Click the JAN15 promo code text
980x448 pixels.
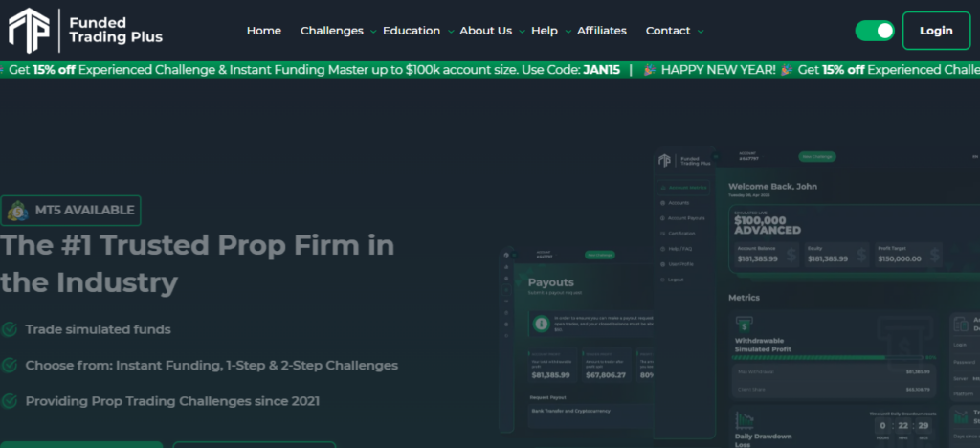[601, 70]
